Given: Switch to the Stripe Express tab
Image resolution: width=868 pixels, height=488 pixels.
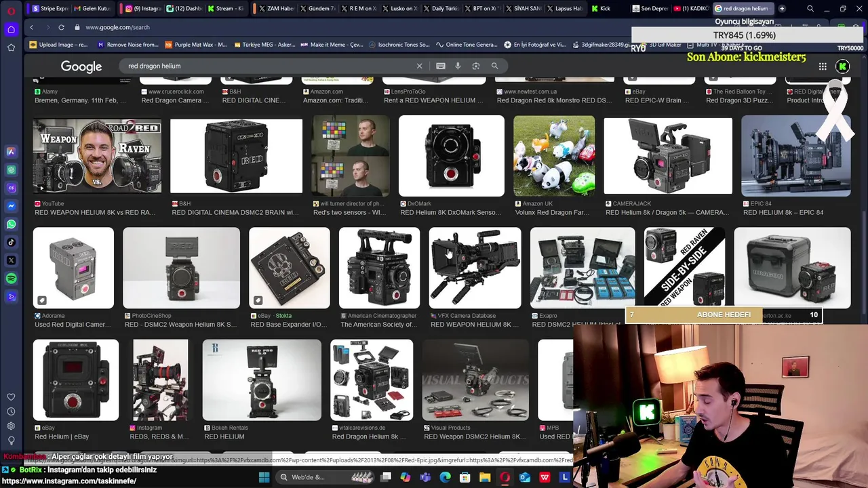Looking at the screenshot, I should pyautogui.click(x=50, y=9).
